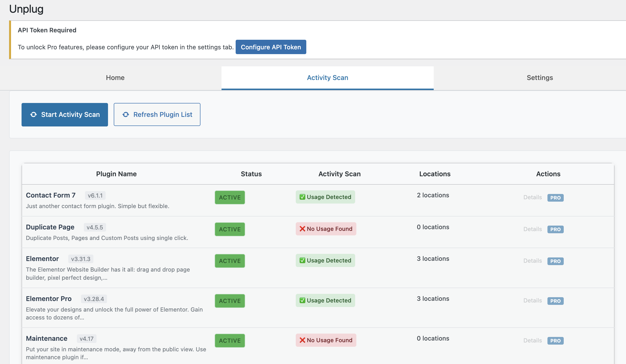Screen dimensions: 626x364
Task: Click green check icon in Contact Form 7 row
Action: tap(302, 197)
